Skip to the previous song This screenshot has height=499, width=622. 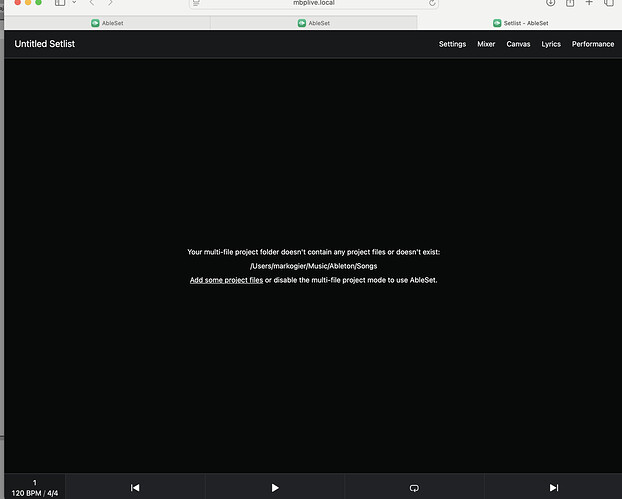point(135,487)
